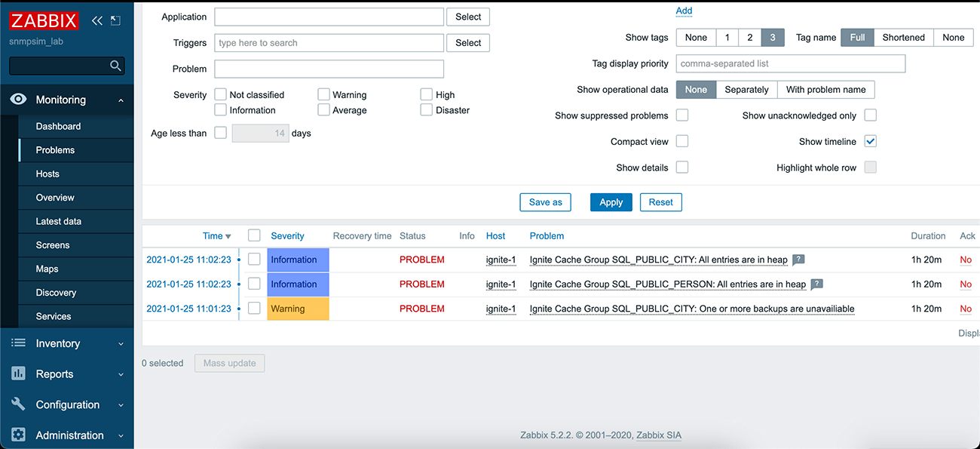This screenshot has width=980, height=449.
Task: Open help icon for SQL_PUBLIC_CITY heap problem
Action: 798,260
